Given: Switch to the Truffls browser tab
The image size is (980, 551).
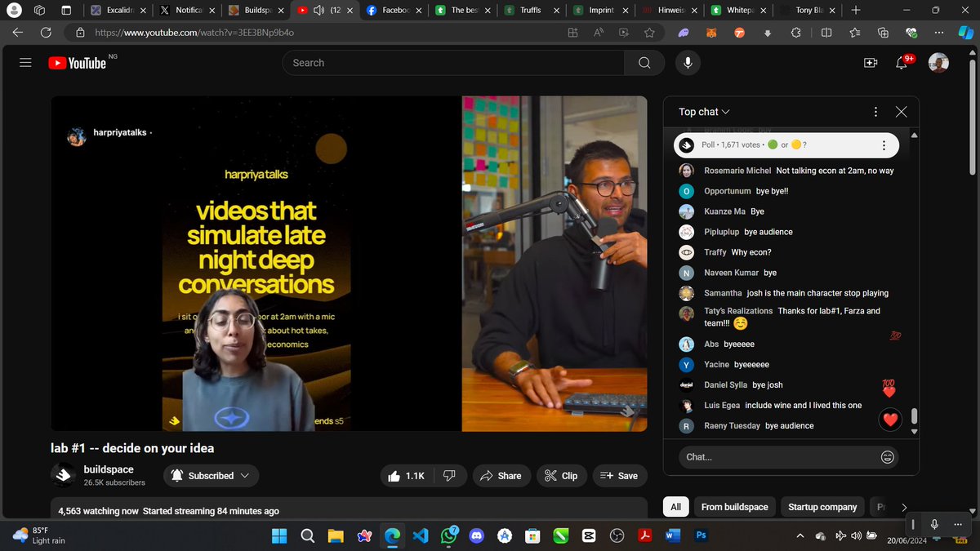Looking at the screenshot, I should (530, 11).
